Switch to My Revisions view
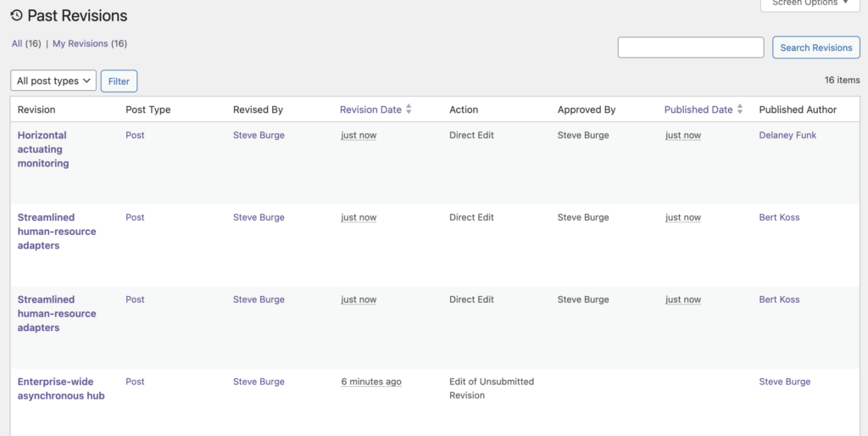Screen dimensions: 868x436 [81, 43]
